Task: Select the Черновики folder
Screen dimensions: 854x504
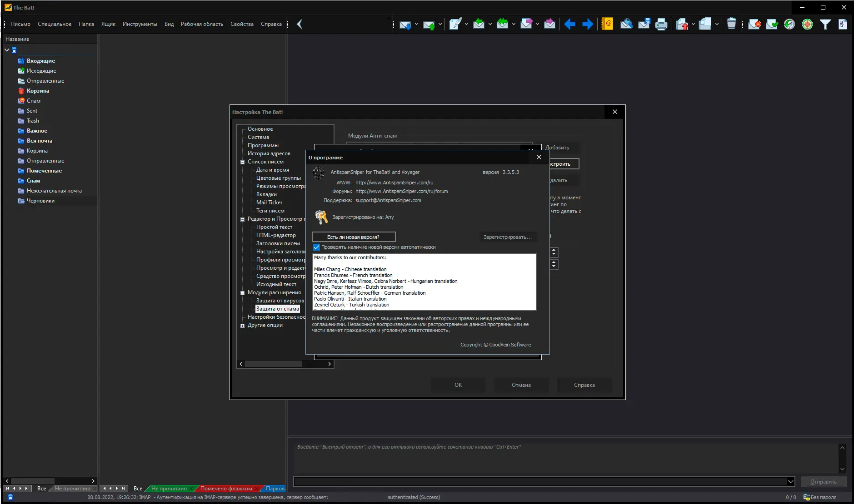Action: coord(40,201)
